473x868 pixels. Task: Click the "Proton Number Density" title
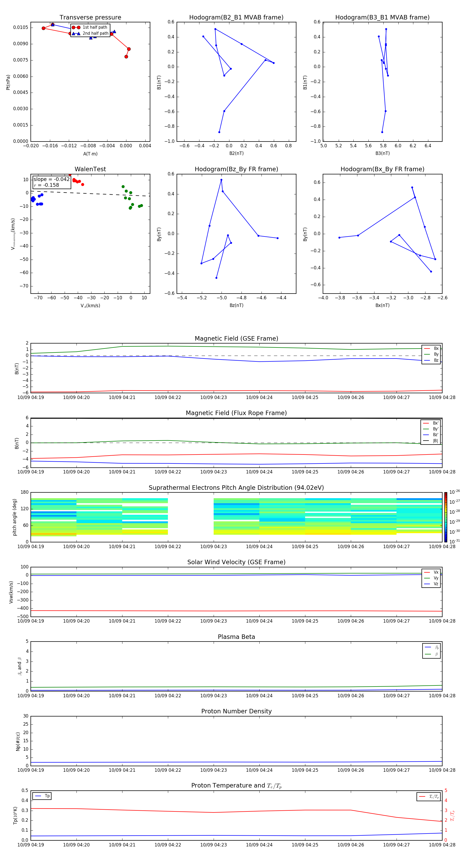[x=236, y=711]
